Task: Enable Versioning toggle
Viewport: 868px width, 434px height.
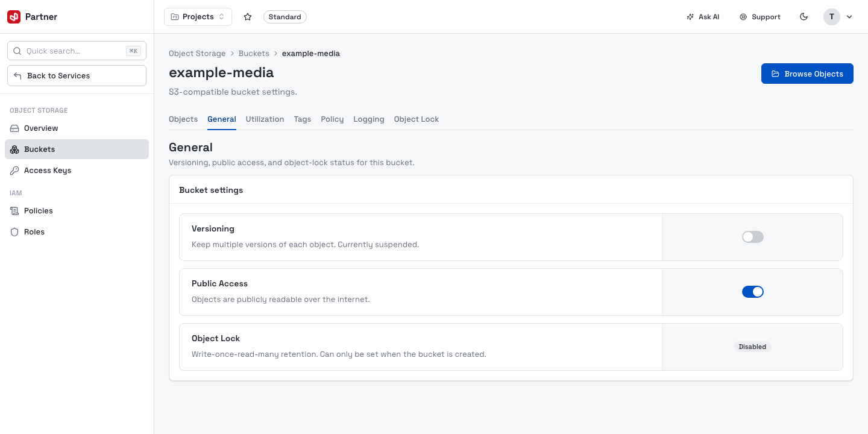Action: click(753, 237)
